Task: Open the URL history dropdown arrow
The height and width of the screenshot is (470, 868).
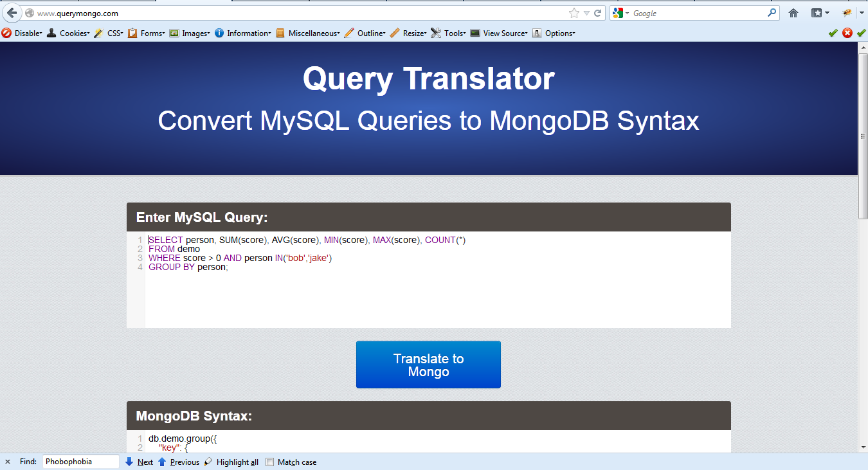Action: [x=586, y=13]
